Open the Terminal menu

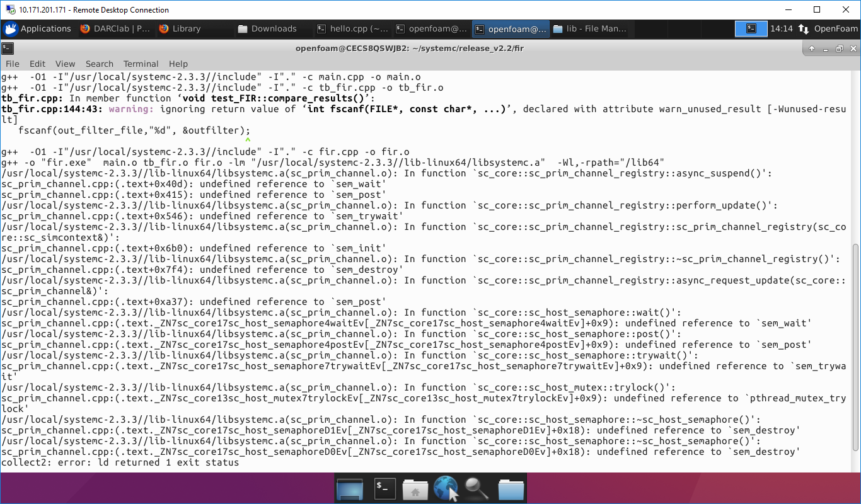(x=141, y=64)
